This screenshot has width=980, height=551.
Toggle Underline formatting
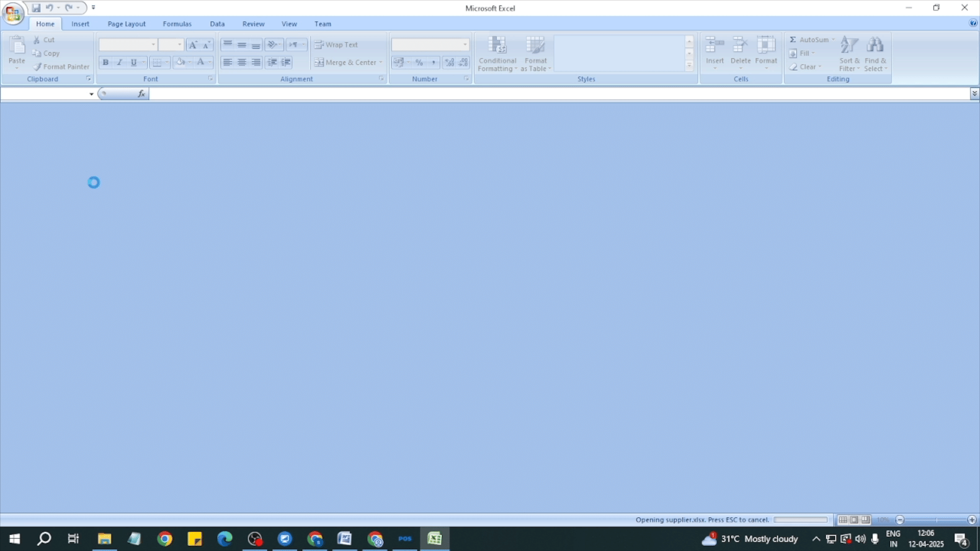pos(134,62)
